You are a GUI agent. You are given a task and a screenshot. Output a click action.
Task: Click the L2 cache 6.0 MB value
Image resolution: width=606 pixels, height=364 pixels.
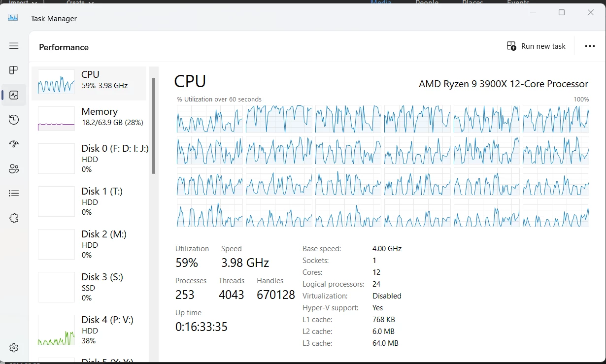[x=383, y=331]
